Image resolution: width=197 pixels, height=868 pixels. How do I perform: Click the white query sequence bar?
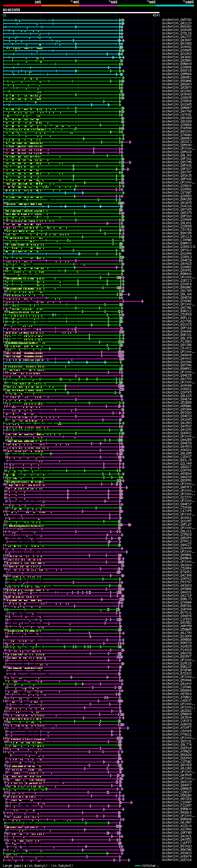click(81, 13)
